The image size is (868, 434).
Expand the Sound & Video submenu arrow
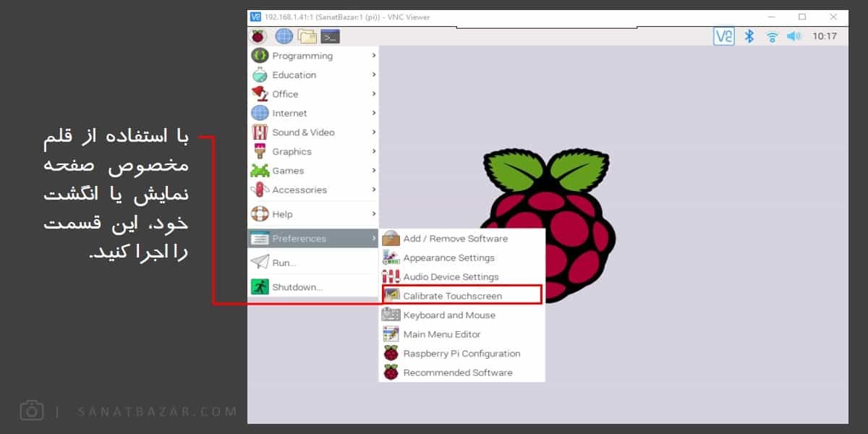click(374, 132)
